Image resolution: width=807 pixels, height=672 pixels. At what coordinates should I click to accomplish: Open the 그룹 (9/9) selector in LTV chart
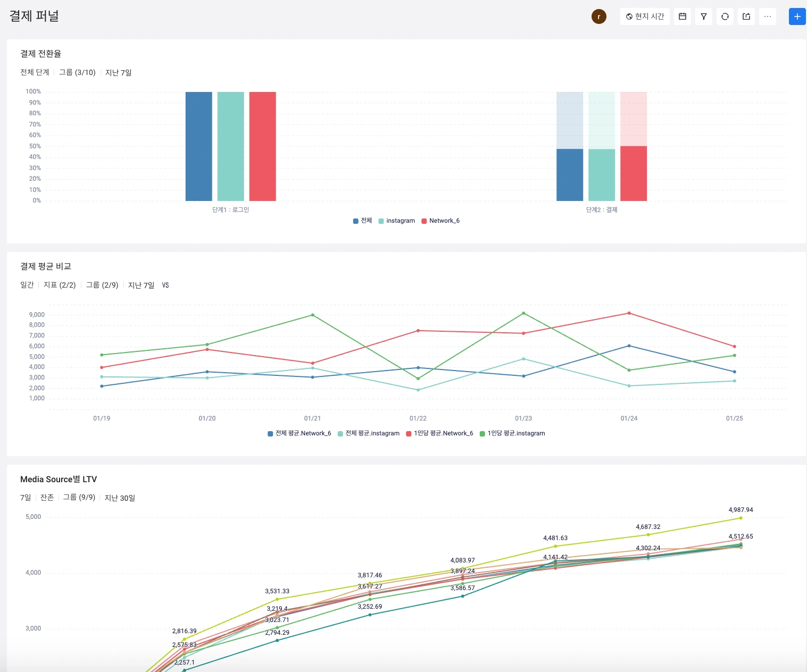(x=79, y=498)
